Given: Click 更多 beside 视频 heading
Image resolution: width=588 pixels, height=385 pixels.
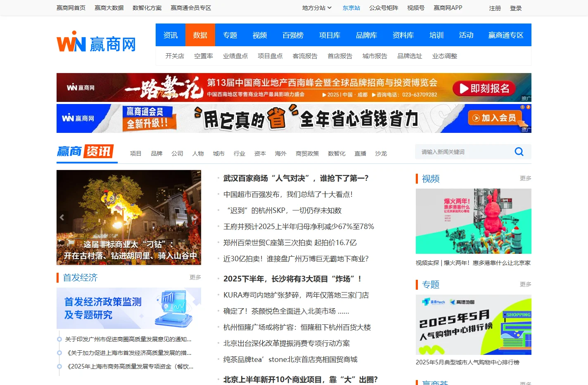Looking at the screenshot, I should click(x=526, y=178).
